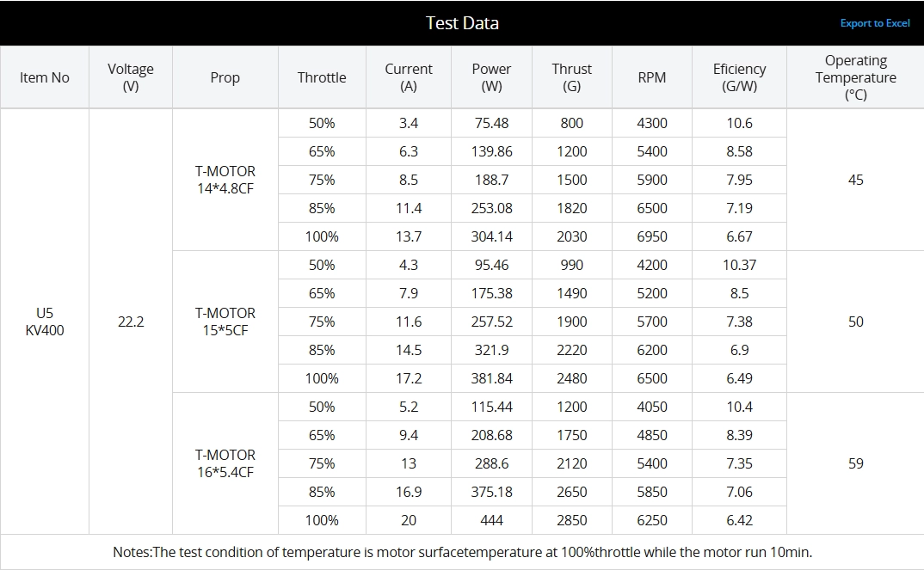924x570 pixels.
Task: Click the Operating Temperature column header
Action: (855, 77)
